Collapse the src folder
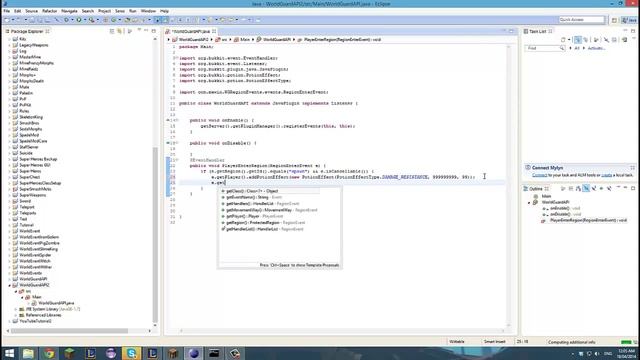The height and width of the screenshot is (360, 640). pyautogui.click(x=16, y=291)
